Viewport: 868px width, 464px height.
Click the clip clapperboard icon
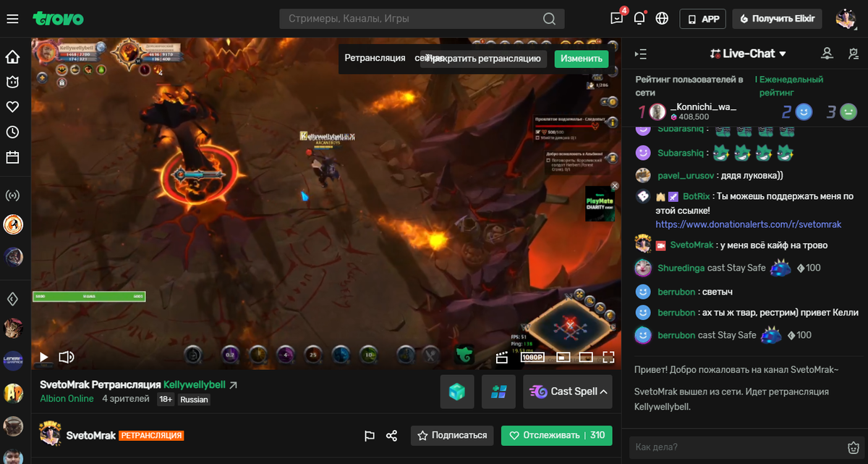click(502, 357)
